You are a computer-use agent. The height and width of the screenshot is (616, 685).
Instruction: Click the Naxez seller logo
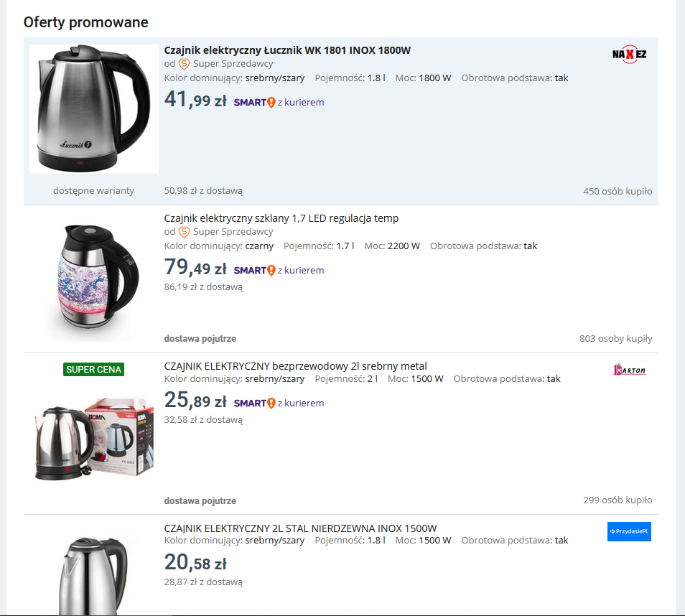click(629, 54)
